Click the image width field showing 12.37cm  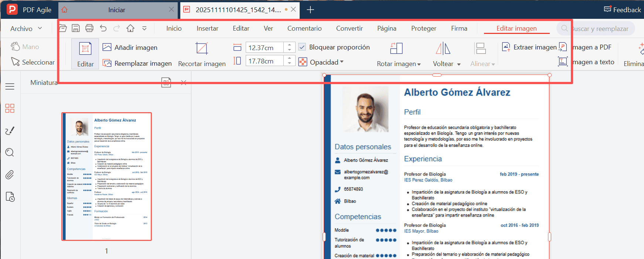click(x=265, y=48)
